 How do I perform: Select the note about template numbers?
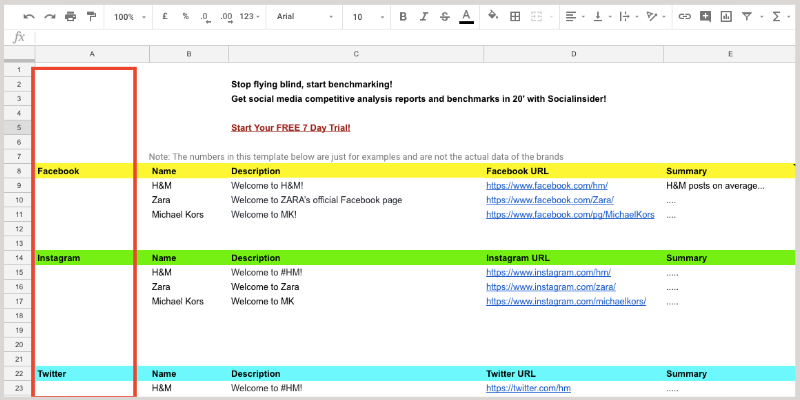(x=356, y=157)
